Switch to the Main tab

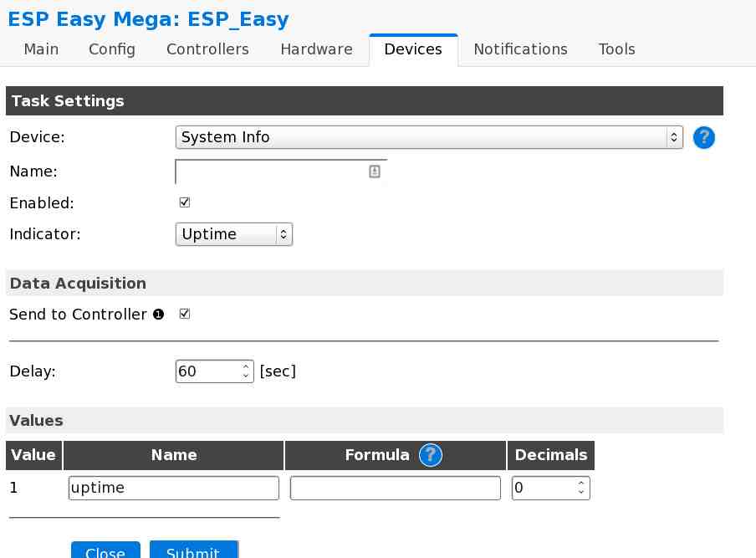point(41,49)
